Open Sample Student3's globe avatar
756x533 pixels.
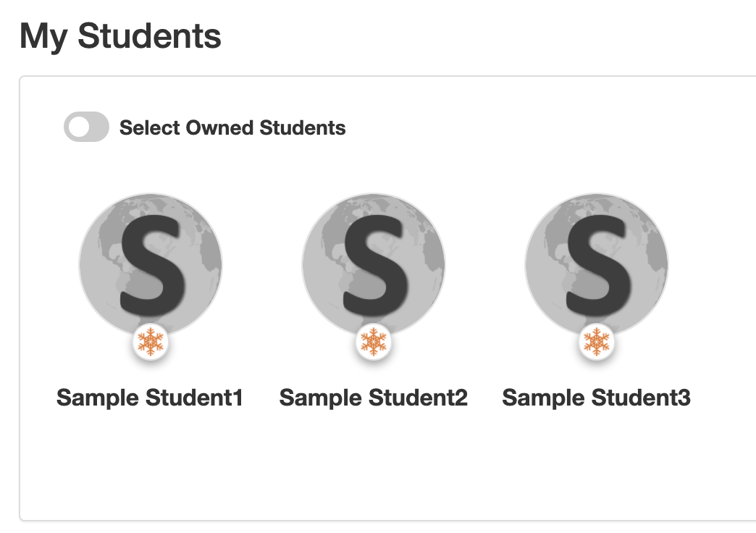[x=597, y=265]
